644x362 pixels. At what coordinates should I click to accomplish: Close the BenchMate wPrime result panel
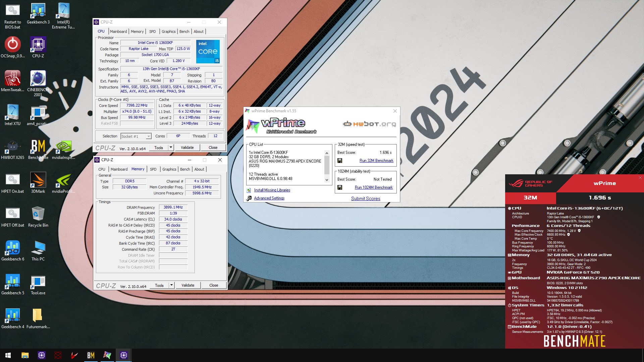coord(640,178)
